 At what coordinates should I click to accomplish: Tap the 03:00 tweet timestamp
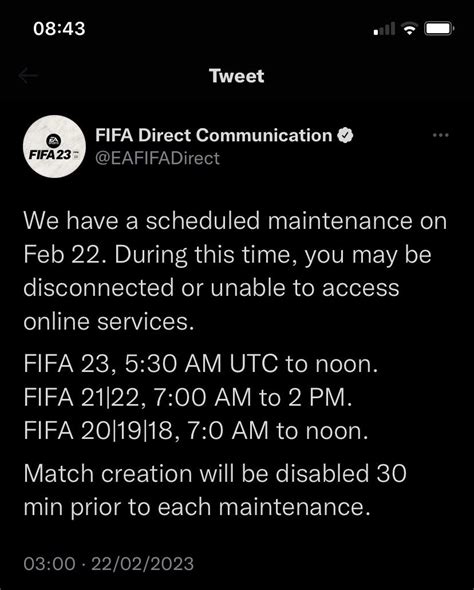click(49, 564)
